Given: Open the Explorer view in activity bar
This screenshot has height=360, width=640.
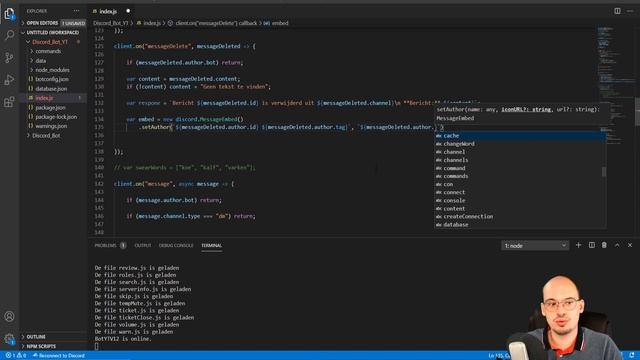Looking at the screenshot, I should [9, 14].
